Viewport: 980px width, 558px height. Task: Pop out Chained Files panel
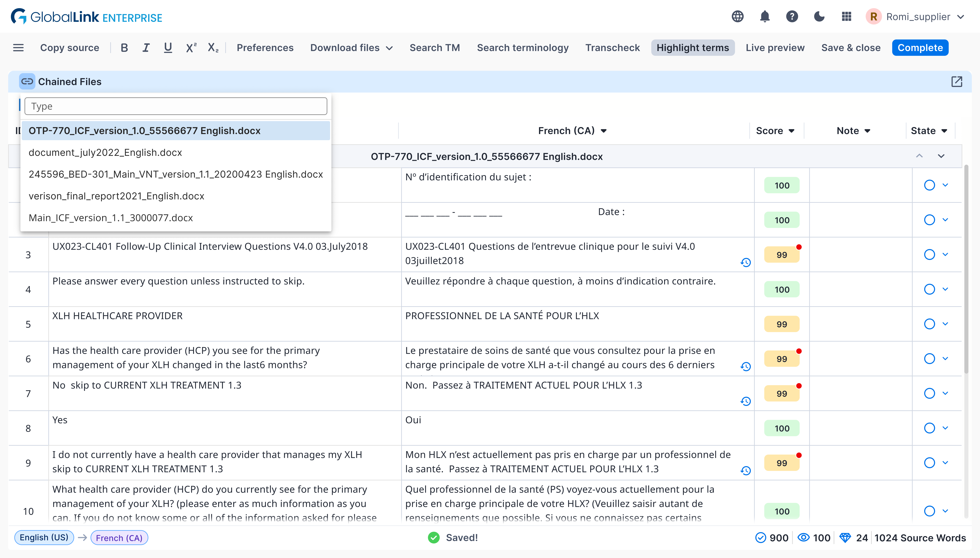[x=957, y=81]
